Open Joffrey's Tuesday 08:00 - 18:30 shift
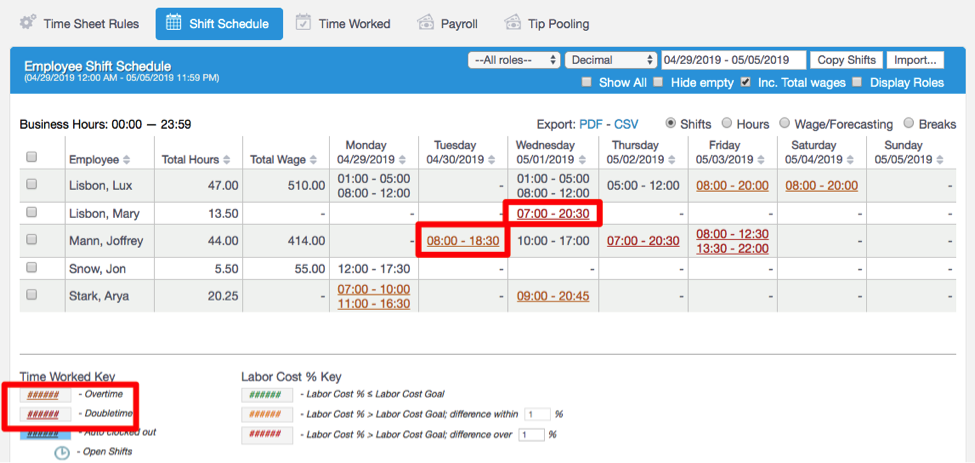 (463, 241)
